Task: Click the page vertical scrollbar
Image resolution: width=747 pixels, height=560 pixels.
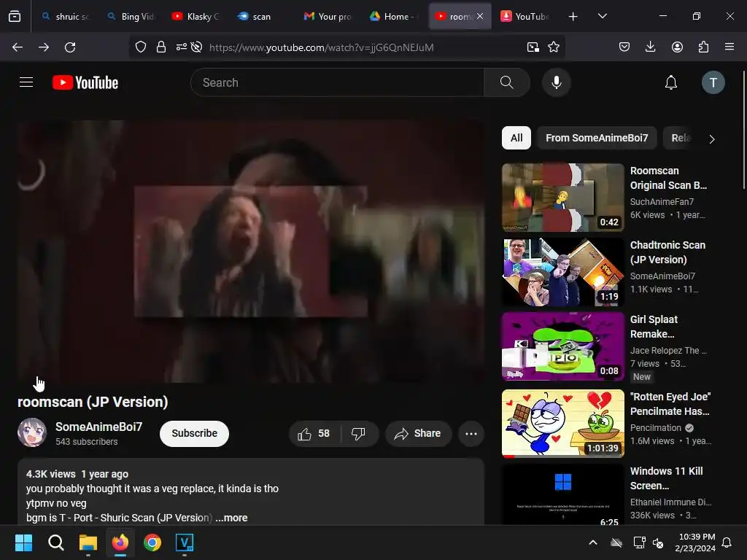Action: point(743,130)
